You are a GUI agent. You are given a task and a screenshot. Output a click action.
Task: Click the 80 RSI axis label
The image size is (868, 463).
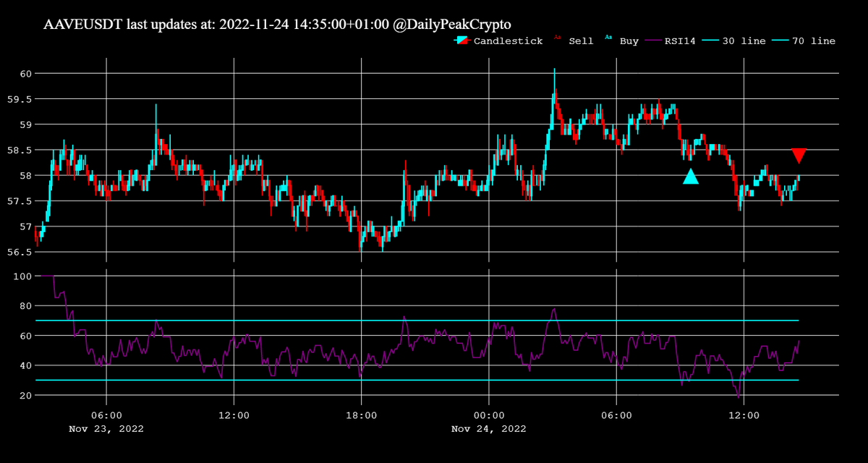point(25,306)
